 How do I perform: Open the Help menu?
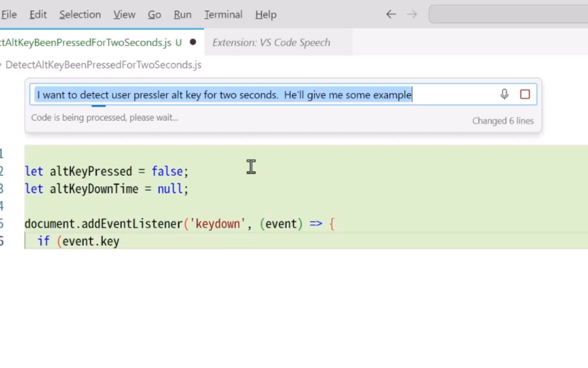tap(266, 14)
